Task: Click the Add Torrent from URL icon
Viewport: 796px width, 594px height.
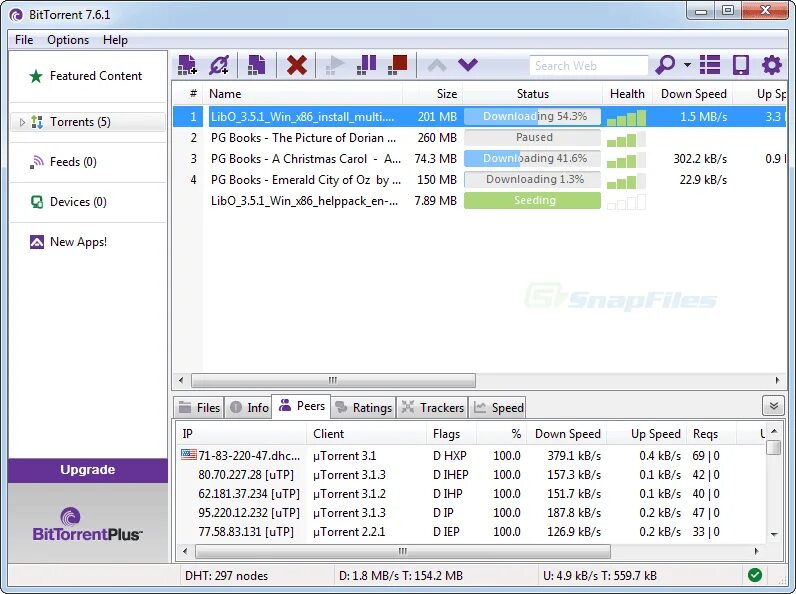Action: pos(219,65)
